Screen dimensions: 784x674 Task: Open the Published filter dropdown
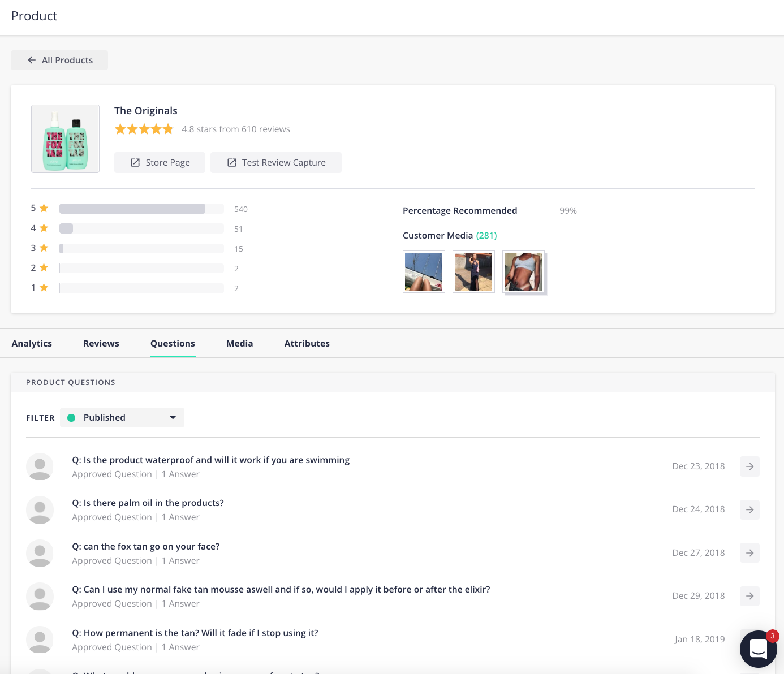[122, 417]
